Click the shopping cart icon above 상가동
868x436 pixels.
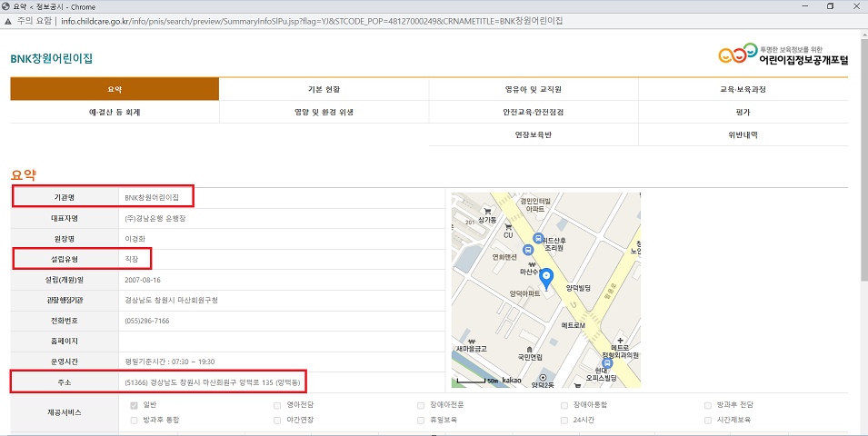pyautogui.click(x=488, y=212)
